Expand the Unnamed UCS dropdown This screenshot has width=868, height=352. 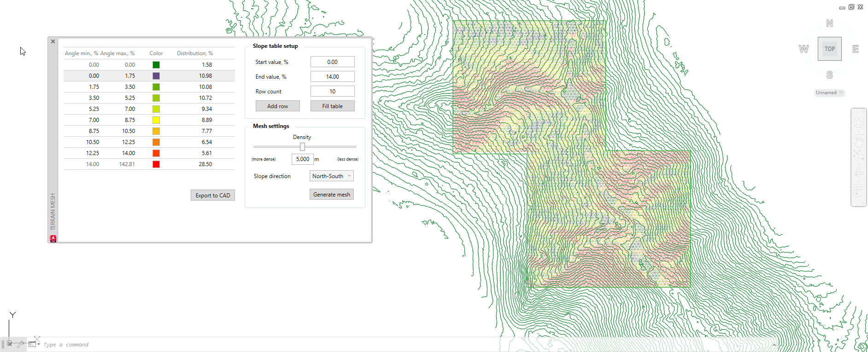829,92
